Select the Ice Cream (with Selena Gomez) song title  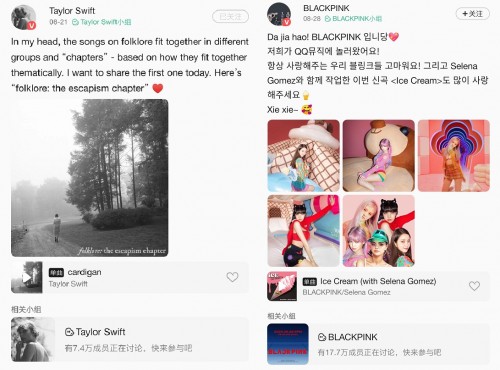click(x=378, y=281)
